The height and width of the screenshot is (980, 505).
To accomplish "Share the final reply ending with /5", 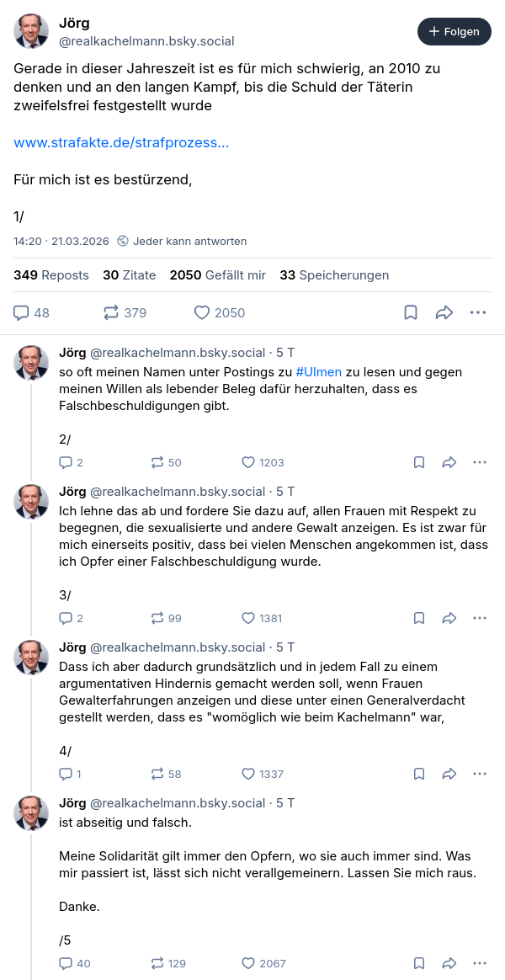I will coord(449,963).
